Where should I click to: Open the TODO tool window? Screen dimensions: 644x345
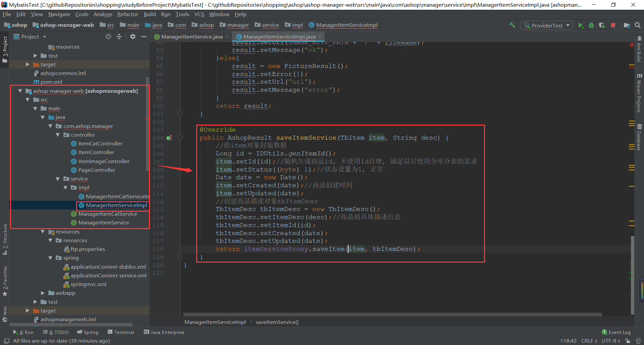click(56, 332)
